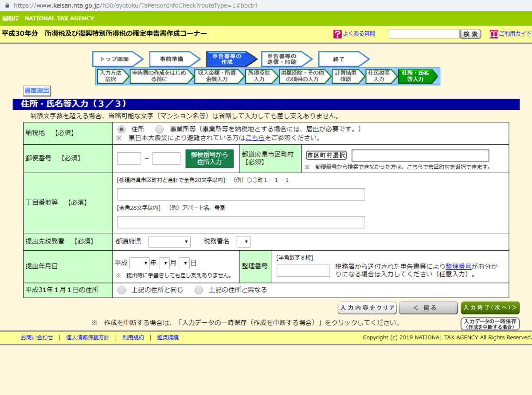Click the こちら earthquake evacuation link

pyautogui.click(x=255, y=138)
